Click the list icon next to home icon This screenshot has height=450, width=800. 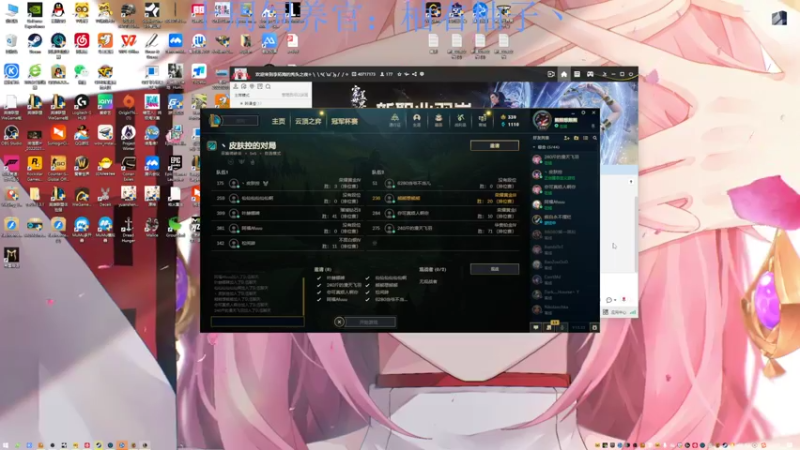(577, 74)
